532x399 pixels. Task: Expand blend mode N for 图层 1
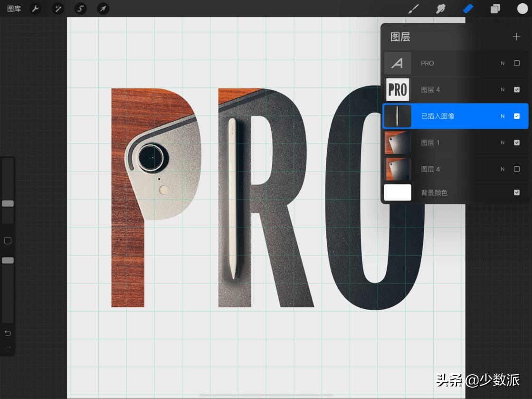(503, 142)
